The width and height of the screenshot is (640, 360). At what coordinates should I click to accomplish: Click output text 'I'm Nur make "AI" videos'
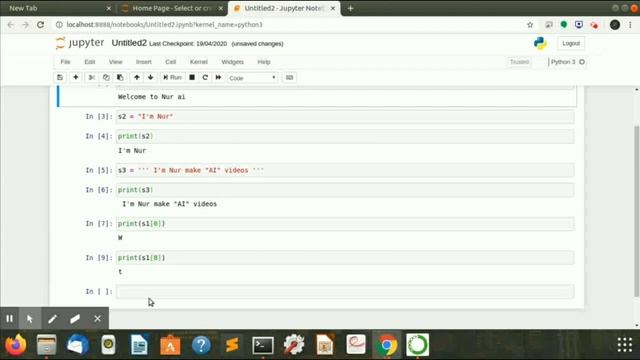[169, 204]
